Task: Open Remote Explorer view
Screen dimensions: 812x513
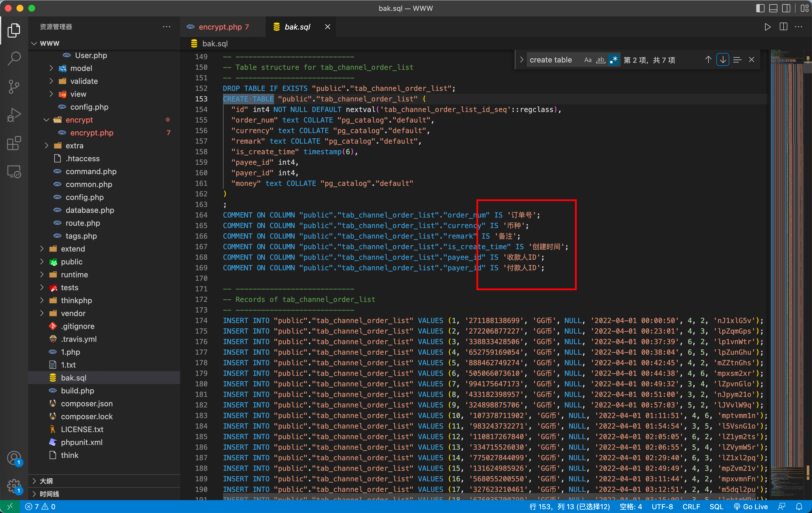Action: [x=14, y=171]
